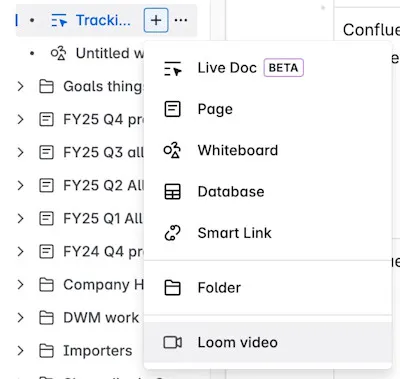
Task: Click the folder icon beside Goals thing
Action: click(46, 86)
